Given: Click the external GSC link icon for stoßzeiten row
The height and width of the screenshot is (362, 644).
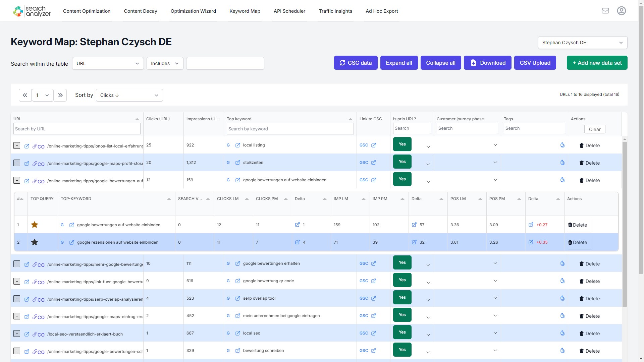Looking at the screenshot, I should [374, 163].
